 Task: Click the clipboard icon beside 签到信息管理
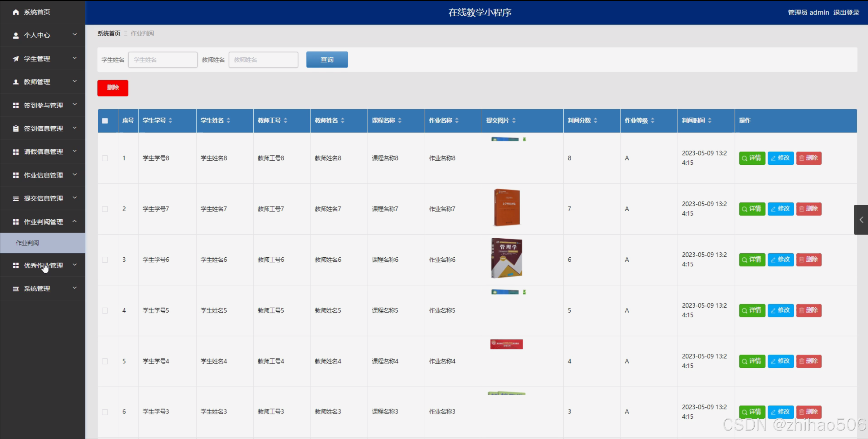point(16,129)
